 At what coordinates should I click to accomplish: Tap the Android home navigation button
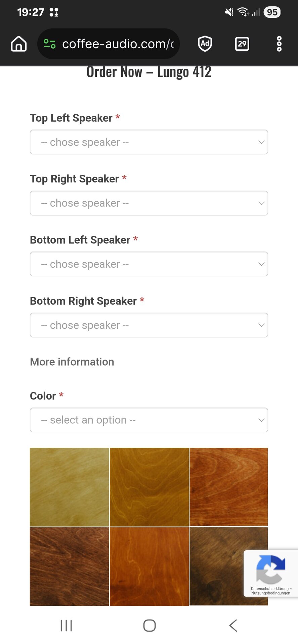click(150, 626)
